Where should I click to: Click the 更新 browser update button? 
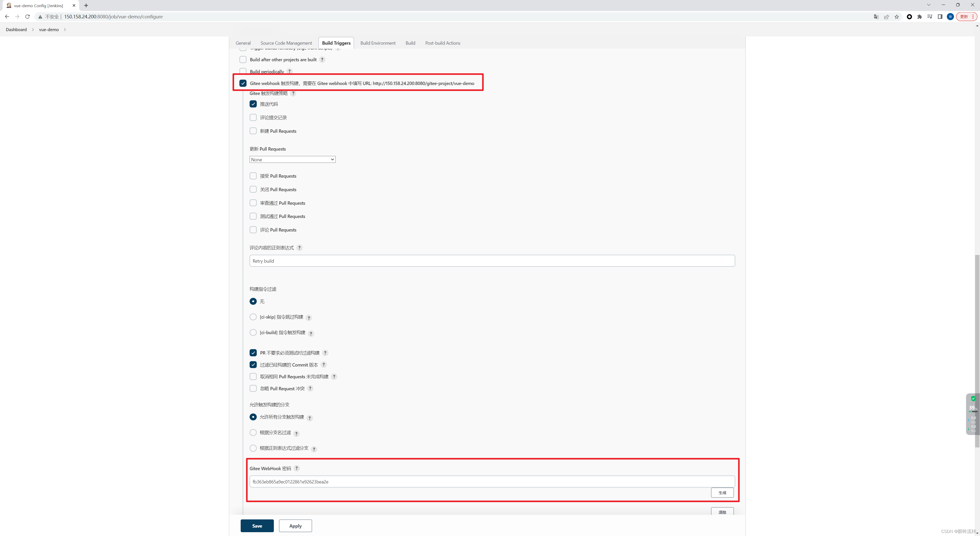[x=964, y=17]
